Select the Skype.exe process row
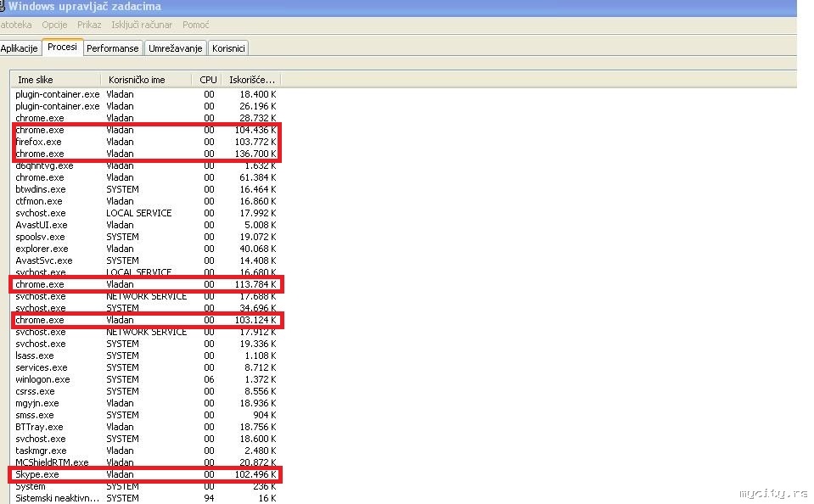814x504 pixels. point(145,475)
